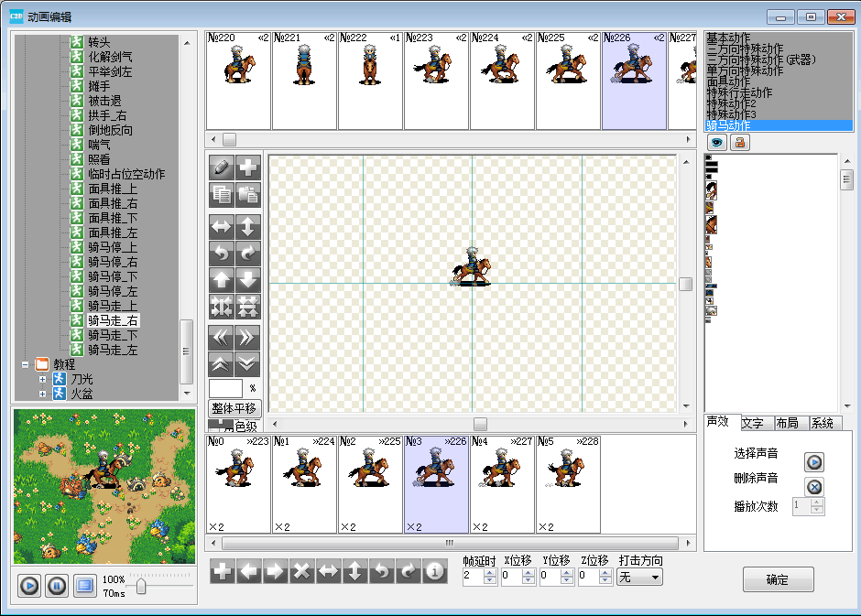The width and height of the screenshot is (861, 616).
Task: Toggle the eye visibility button
Action: 715,143
